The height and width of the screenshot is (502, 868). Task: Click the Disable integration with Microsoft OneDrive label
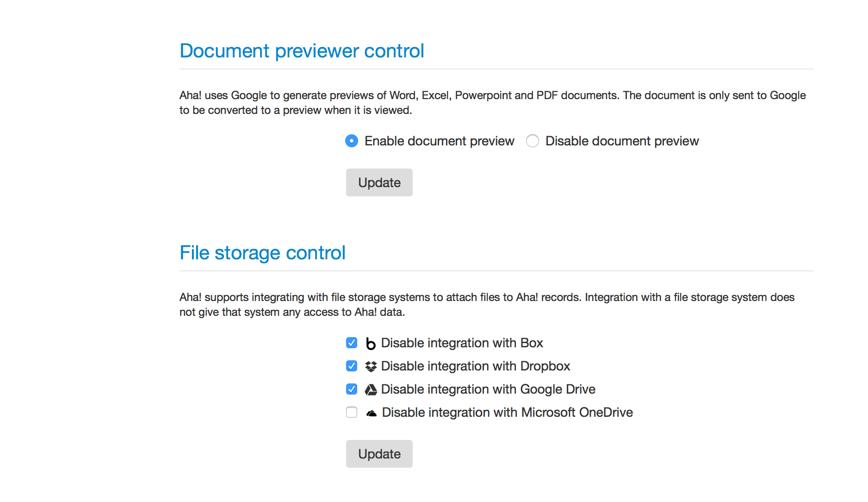tap(507, 412)
